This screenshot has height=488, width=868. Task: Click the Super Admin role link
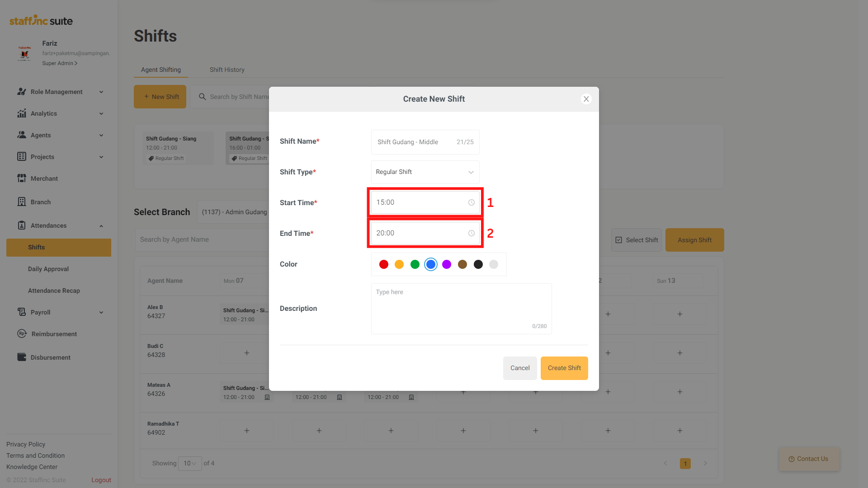pos(60,63)
